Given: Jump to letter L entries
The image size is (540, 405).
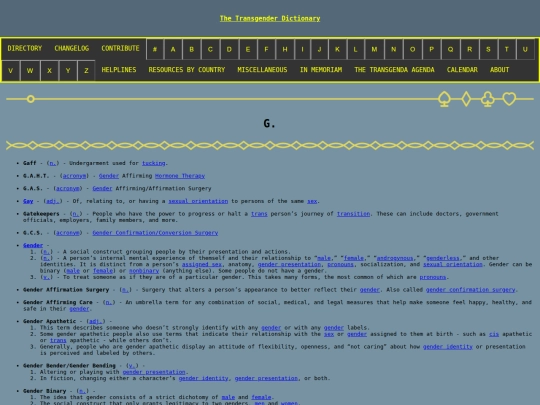Looking at the screenshot, I should point(356,49).
